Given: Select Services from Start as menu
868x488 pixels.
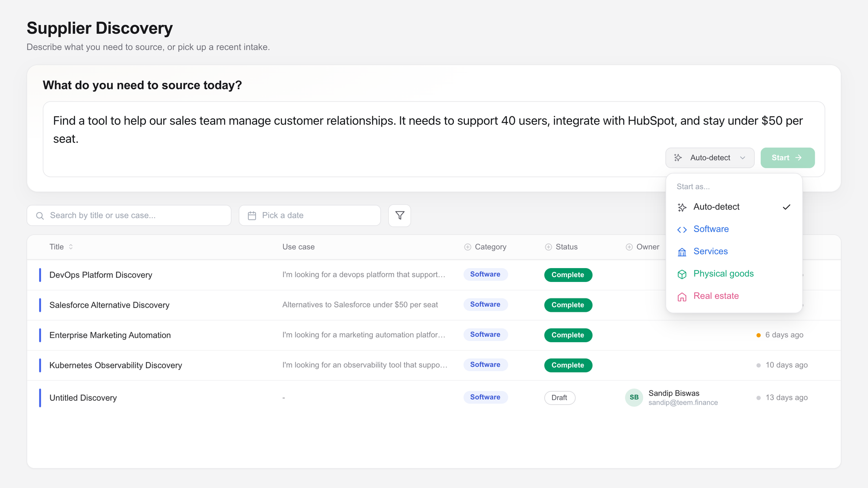Looking at the screenshot, I should tap(734, 252).
